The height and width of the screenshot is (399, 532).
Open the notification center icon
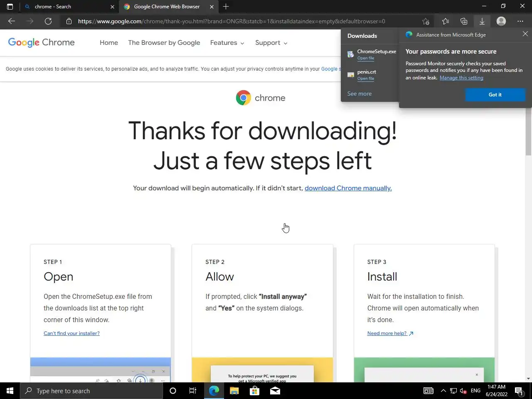point(519,391)
